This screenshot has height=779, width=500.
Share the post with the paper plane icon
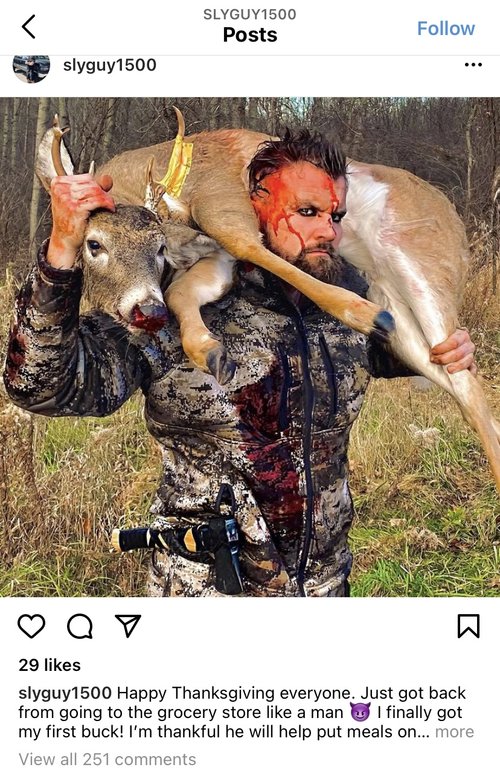(128, 625)
